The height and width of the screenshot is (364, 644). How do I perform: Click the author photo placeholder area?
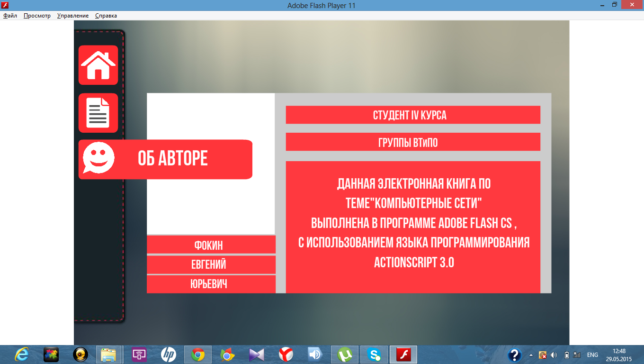211,164
